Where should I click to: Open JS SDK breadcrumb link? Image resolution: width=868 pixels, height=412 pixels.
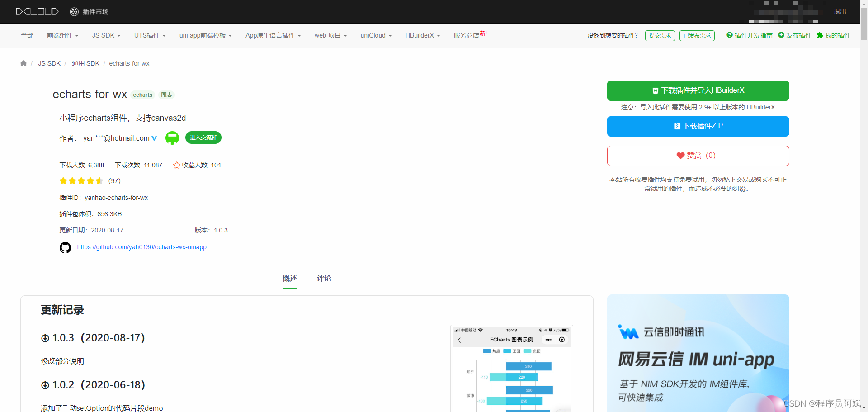coord(49,63)
